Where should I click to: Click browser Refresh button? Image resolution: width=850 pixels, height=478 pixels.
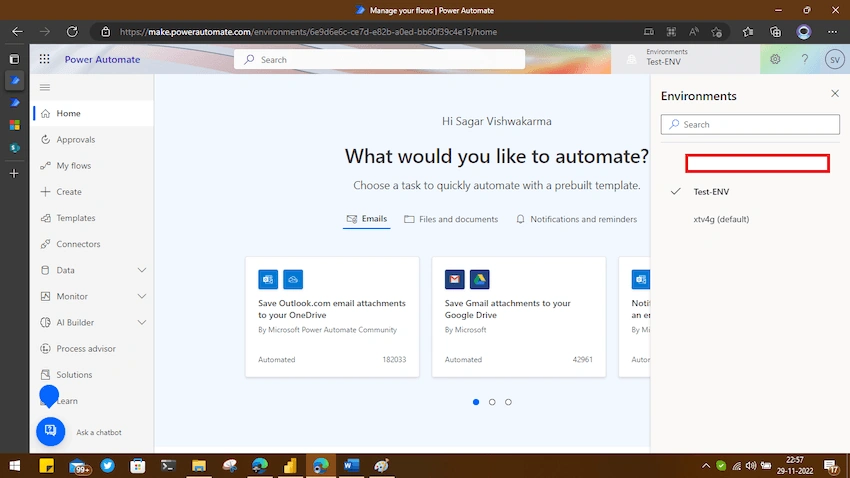point(72,31)
